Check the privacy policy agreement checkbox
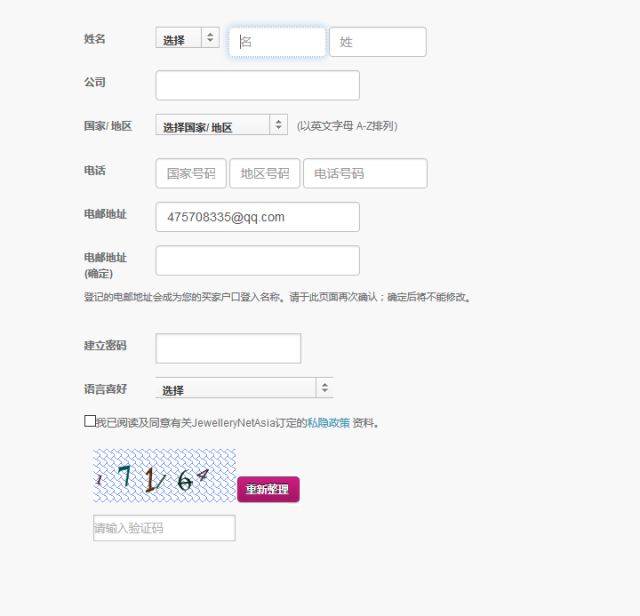640x616 pixels. (x=90, y=421)
